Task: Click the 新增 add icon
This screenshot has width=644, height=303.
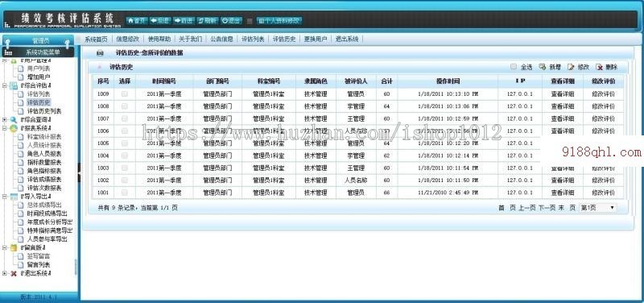Action: pos(542,67)
